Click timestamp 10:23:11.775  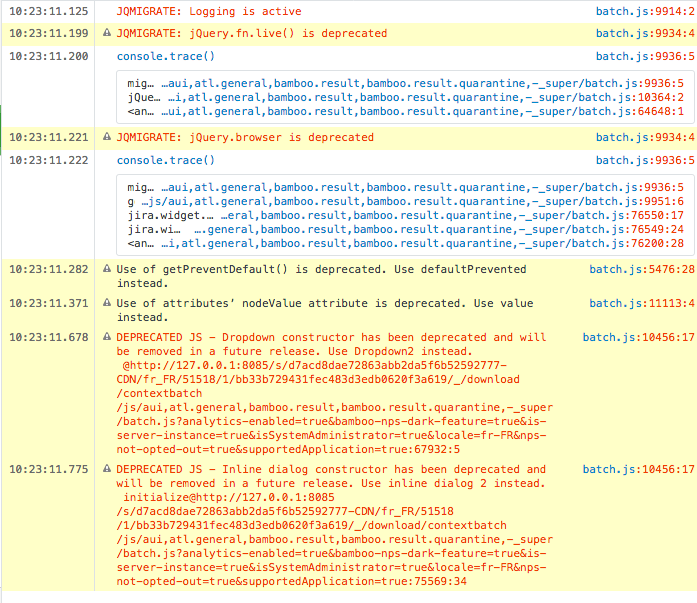tap(49, 469)
